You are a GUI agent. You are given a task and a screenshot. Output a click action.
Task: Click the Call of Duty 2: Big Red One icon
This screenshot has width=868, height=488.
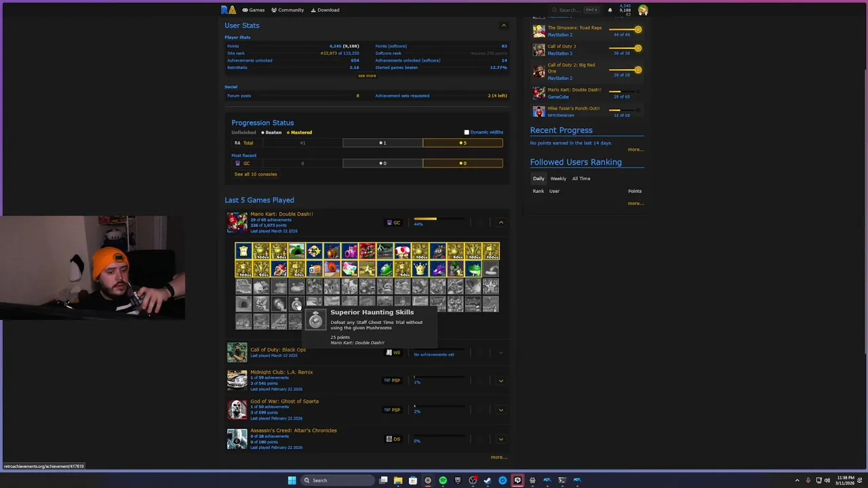click(538, 71)
